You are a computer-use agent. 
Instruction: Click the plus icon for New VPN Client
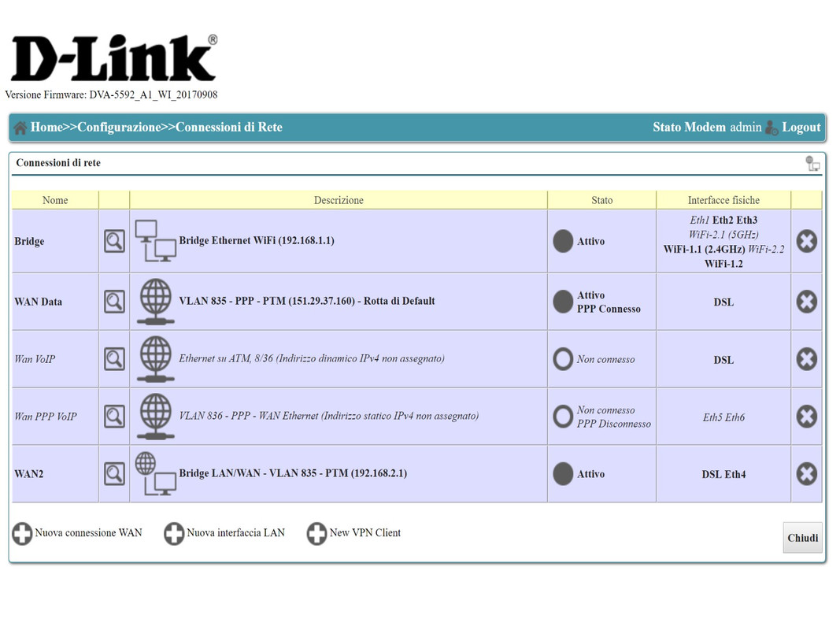316,534
